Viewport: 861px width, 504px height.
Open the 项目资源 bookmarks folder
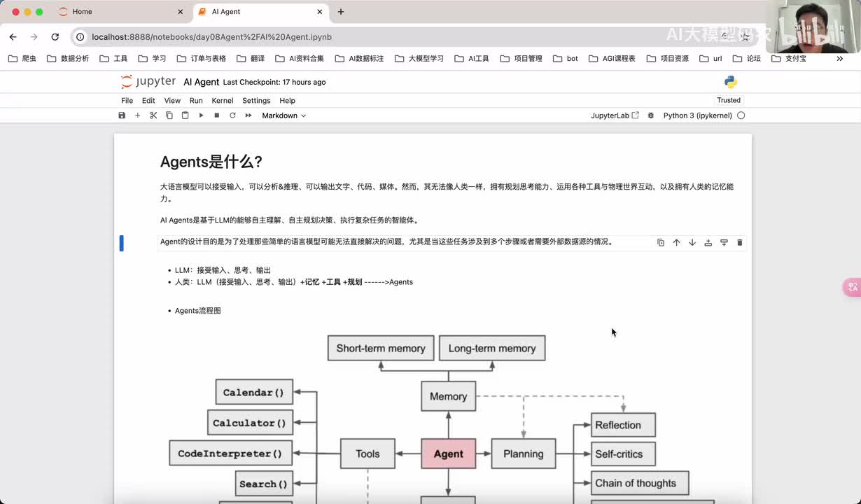click(668, 59)
